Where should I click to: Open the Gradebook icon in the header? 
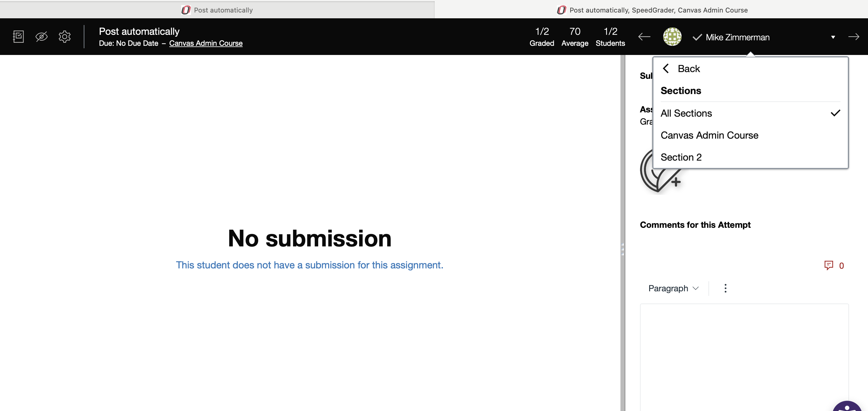18,36
